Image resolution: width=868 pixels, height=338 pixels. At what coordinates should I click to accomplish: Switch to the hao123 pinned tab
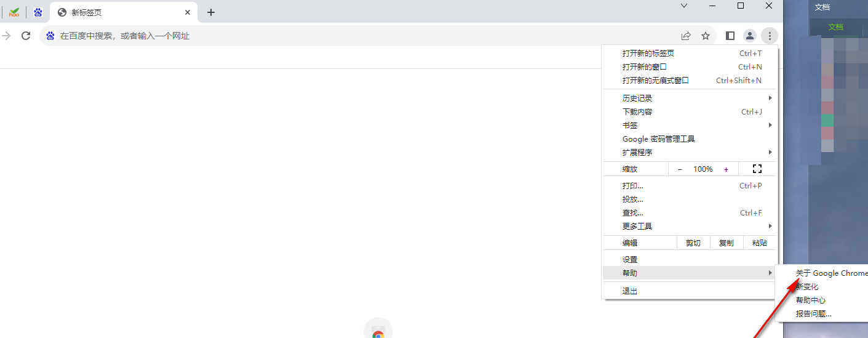14,12
